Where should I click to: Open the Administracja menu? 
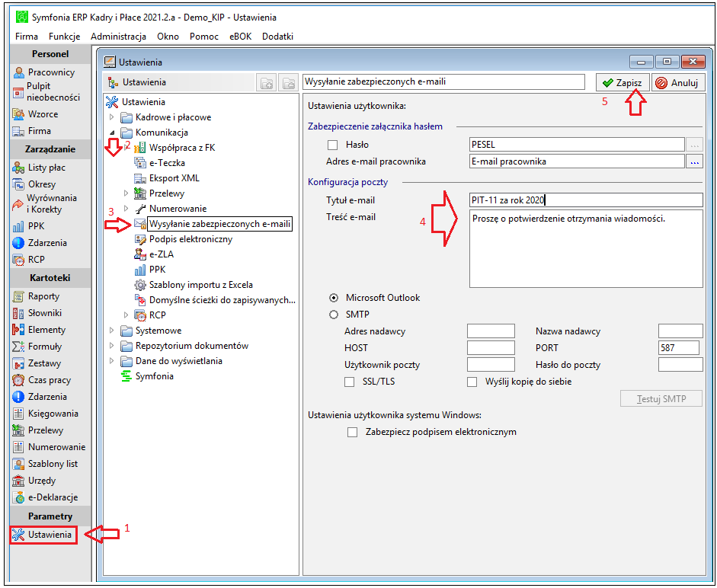pyautogui.click(x=118, y=37)
